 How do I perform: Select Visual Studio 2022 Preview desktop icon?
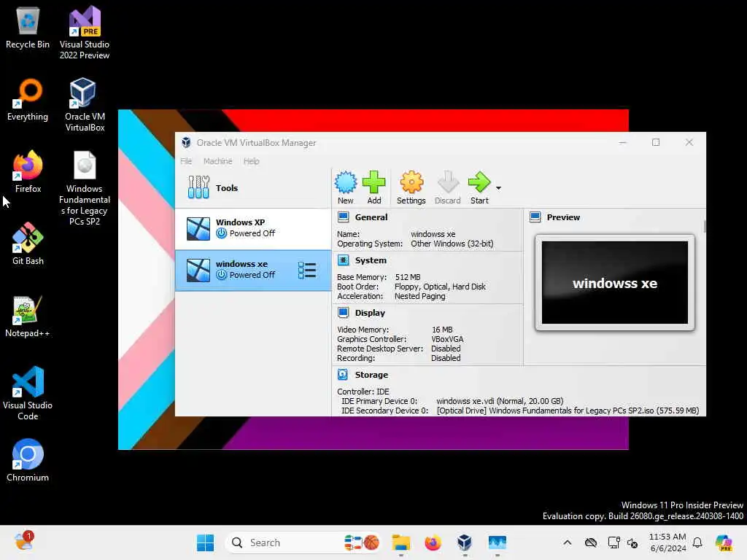click(x=85, y=32)
